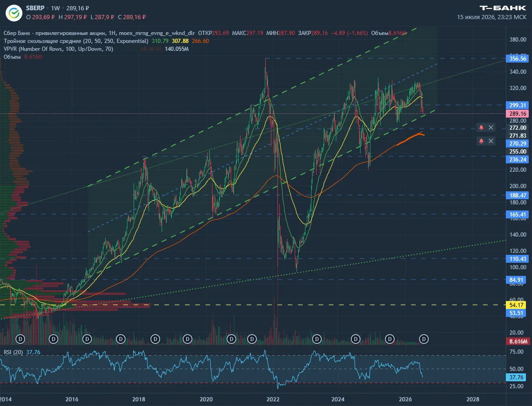
Task: Open the mid-2026 dividend D marker
Action: (x=424, y=339)
